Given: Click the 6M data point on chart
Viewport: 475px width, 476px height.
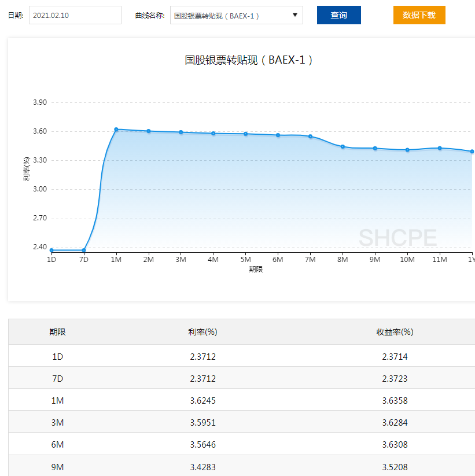Looking at the screenshot, I should point(278,135).
